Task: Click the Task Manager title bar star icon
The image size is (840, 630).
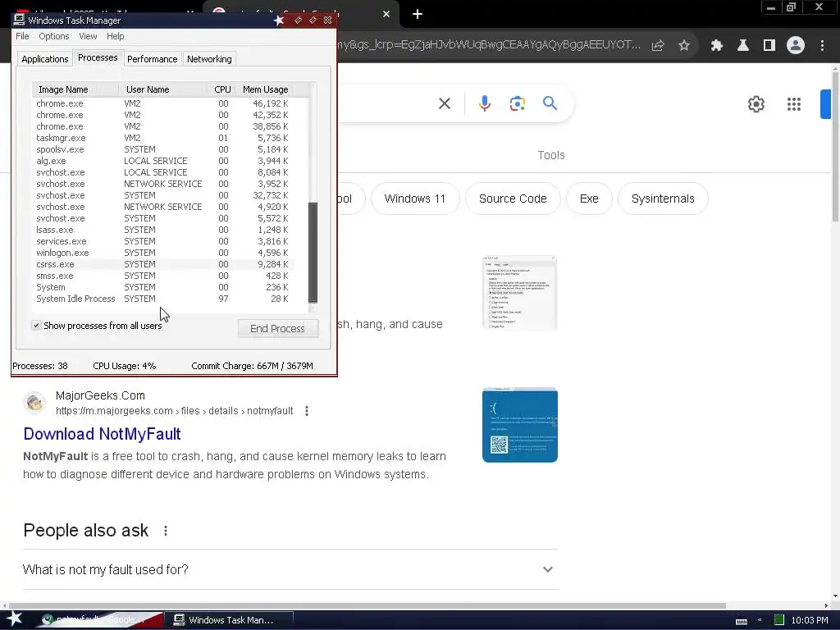Action: coord(279,21)
